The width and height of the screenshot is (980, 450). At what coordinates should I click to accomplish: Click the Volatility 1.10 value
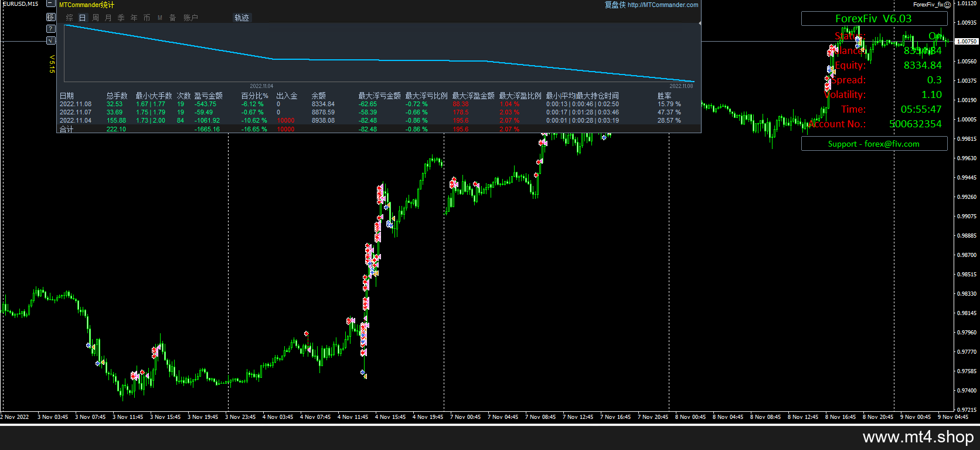click(x=931, y=94)
